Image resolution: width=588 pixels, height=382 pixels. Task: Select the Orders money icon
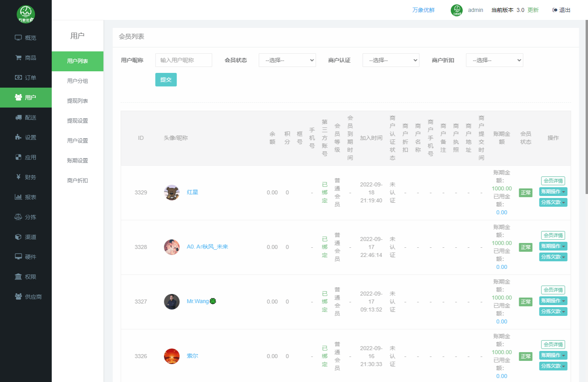point(18,78)
